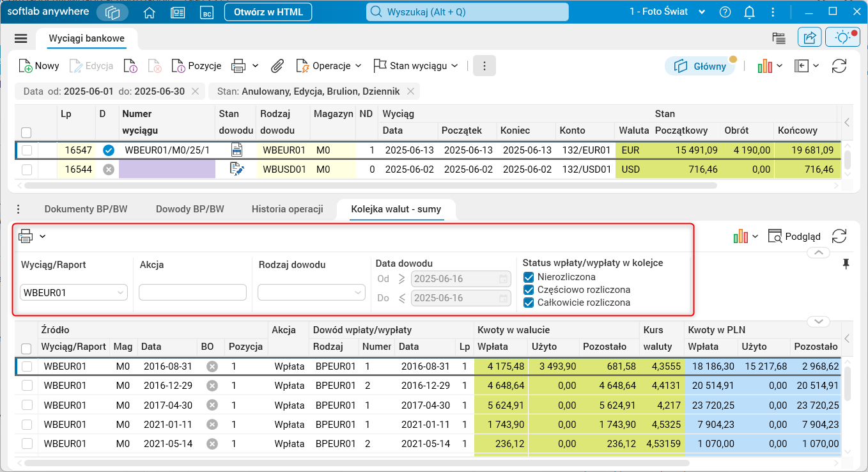Click the Akcja input field

192,292
